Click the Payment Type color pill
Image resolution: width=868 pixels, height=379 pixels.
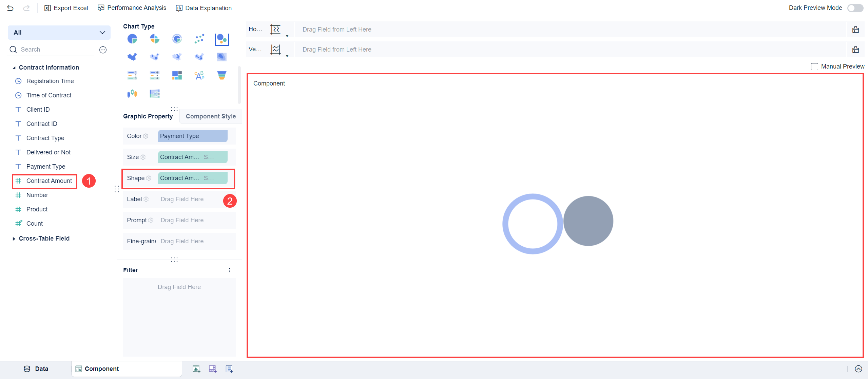[192, 136]
